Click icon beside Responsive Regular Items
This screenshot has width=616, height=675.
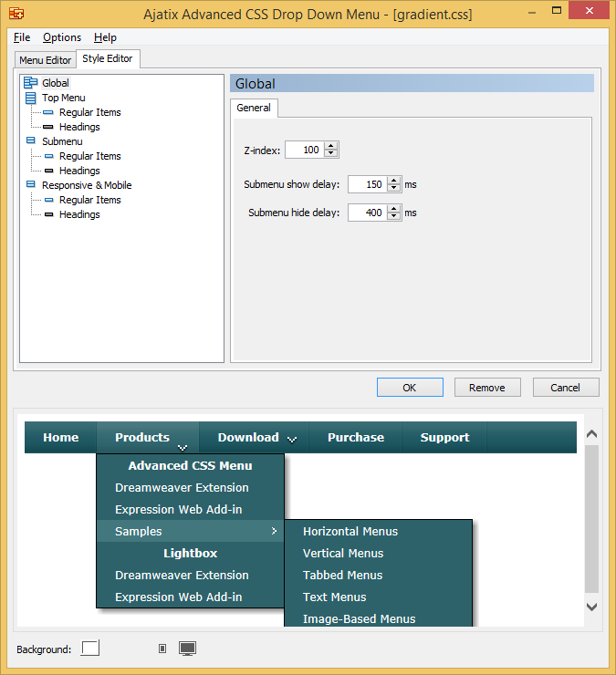pyautogui.click(x=49, y=200)
